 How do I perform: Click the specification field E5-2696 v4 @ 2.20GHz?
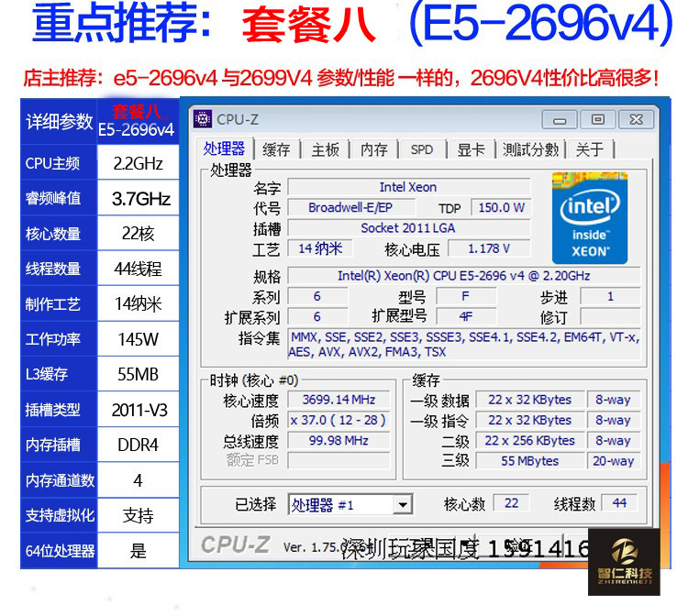(464, 276)
